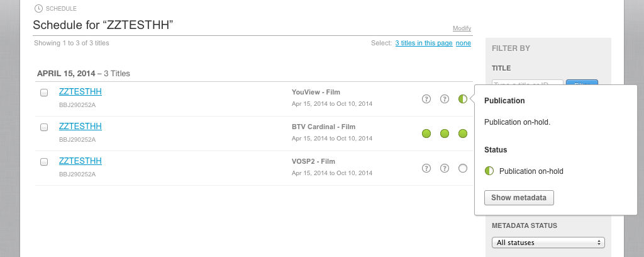Click middle green status dot for BTV Cardinal
Viewport: 644px width, 257px height.
[x=445, y=134]
